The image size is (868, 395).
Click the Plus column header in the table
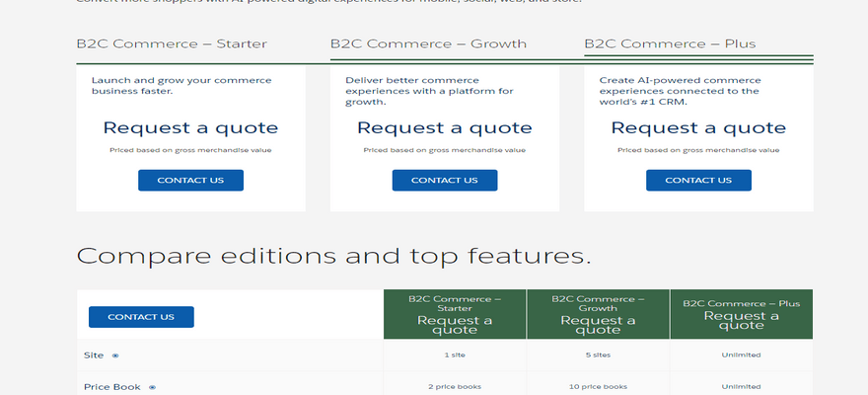coord(741,314)
